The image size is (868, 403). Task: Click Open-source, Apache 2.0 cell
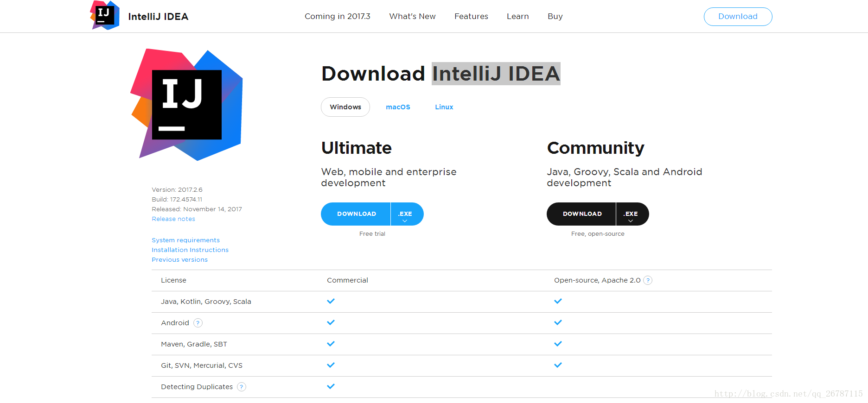click(x=597, y=280)
